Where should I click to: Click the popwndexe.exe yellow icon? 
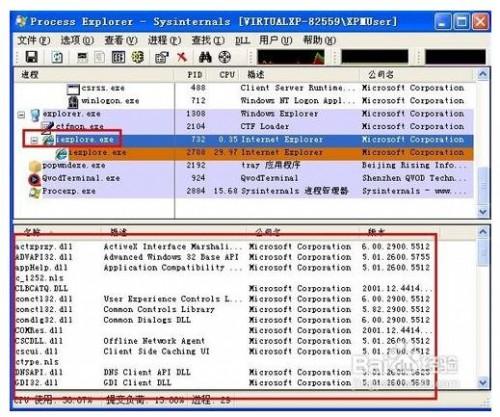pos(35,166)
